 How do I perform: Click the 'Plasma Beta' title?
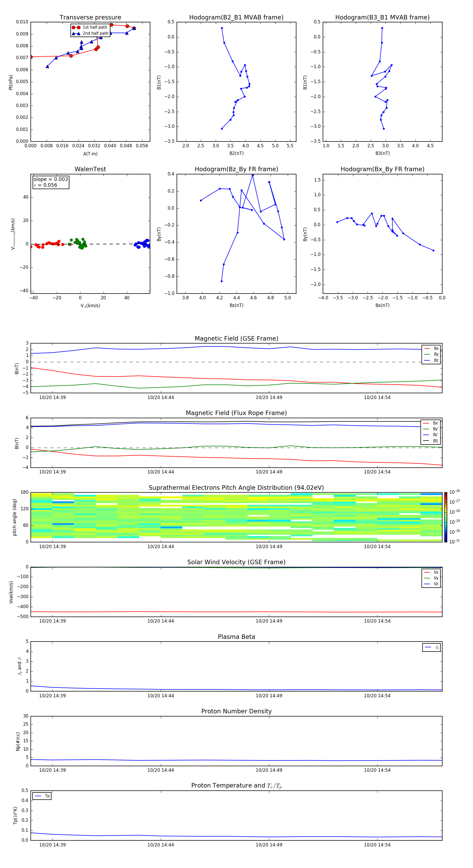236,637
